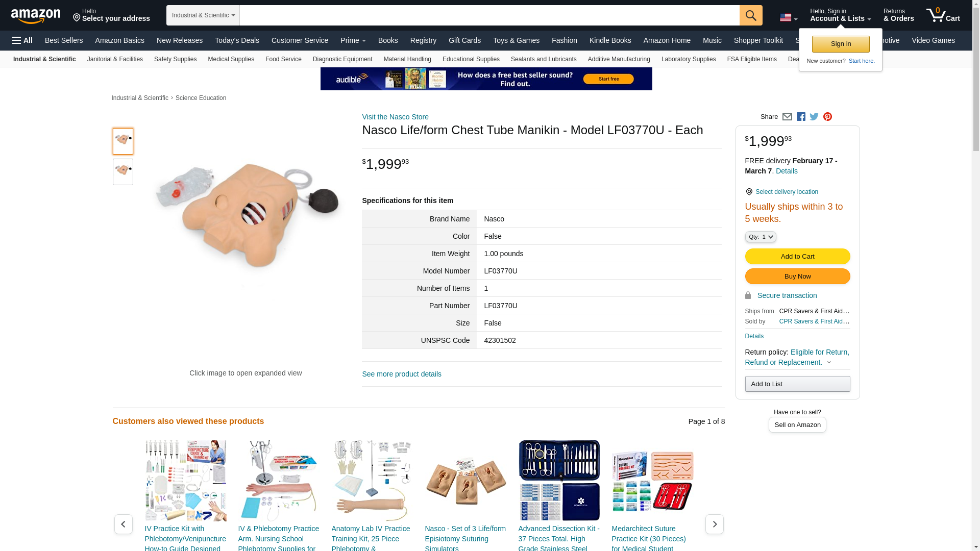Viewport: 980px width, 551px height.
Task: Click the Add to Cart button
Action: click(x=797, y=257)
